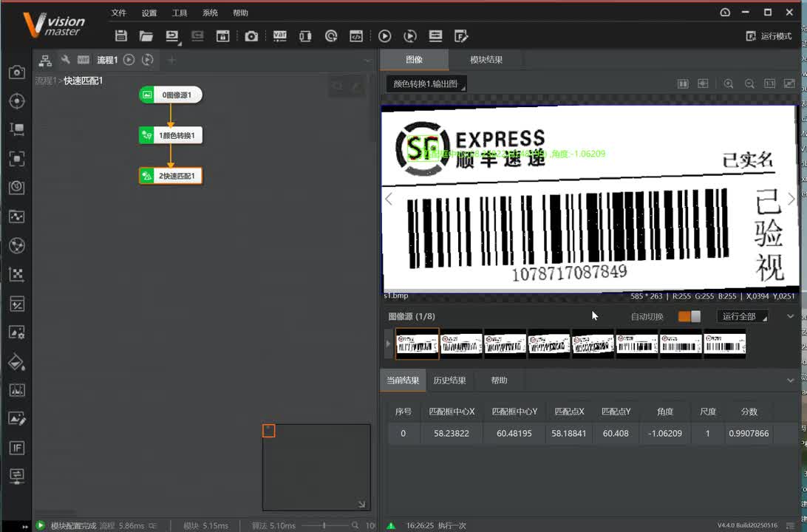This screenshot has height=532, width=807.
Task: Start continuous run icon in top toolbar
Action: coord(410,36)
